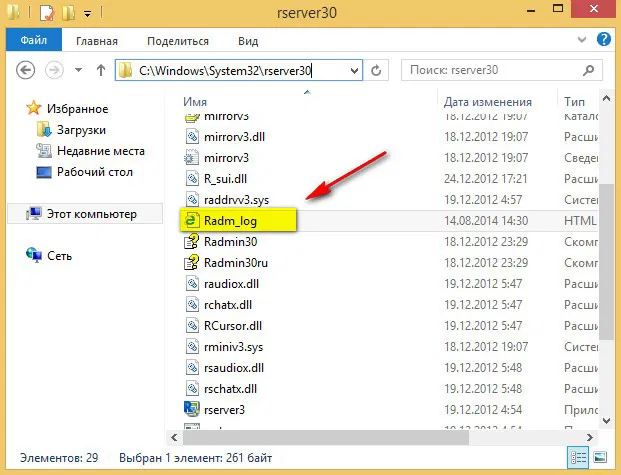The width and height of the screenshot is (621, 475).
Task: Click the magnifier search icon
Action: (x=589, y=70)
